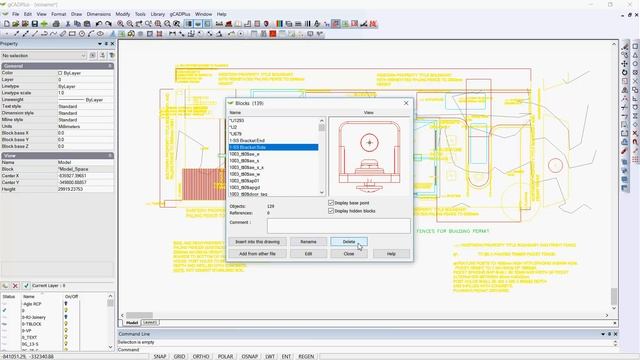The image size is (640, 360).
Task: Click the gCADPlus logo in Blocks dialog title
Action: pos(231,103)
